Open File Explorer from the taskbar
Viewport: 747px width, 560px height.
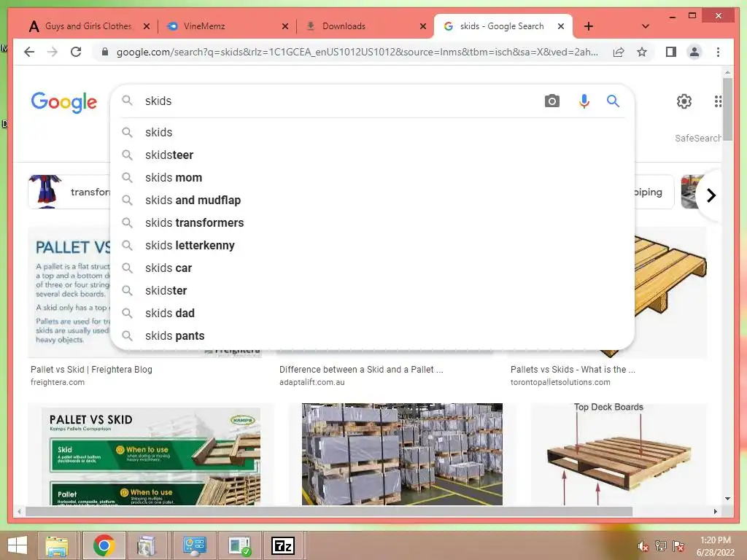[x=57, y=545]
